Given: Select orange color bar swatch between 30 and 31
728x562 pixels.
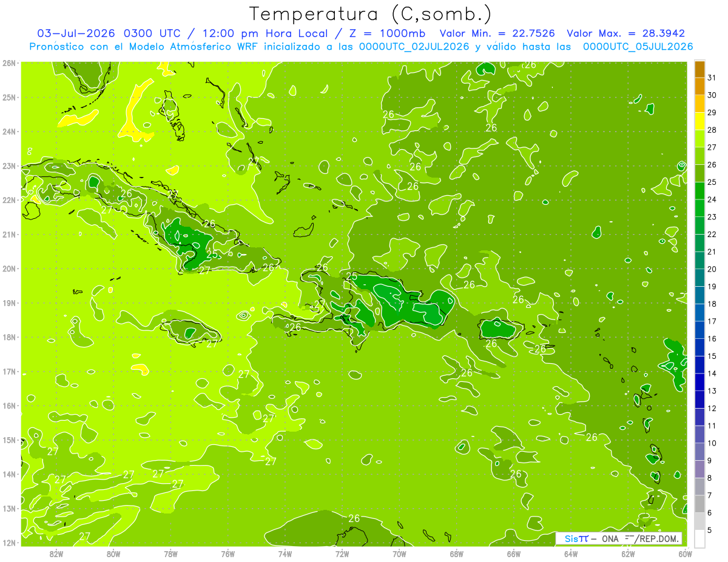Looking at the screenshot, I should click(699, 85).
